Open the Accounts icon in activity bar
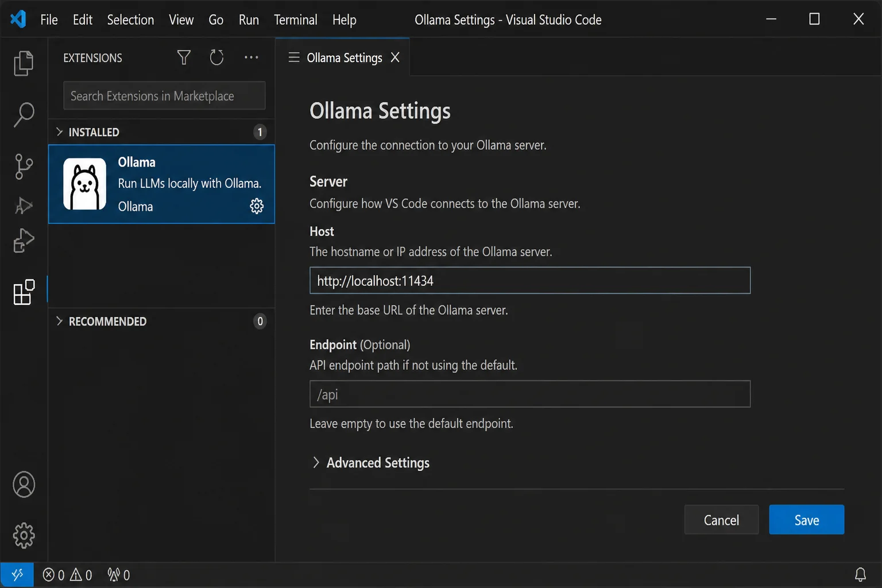This screenshot has width=882, height=588. (24, 485)
